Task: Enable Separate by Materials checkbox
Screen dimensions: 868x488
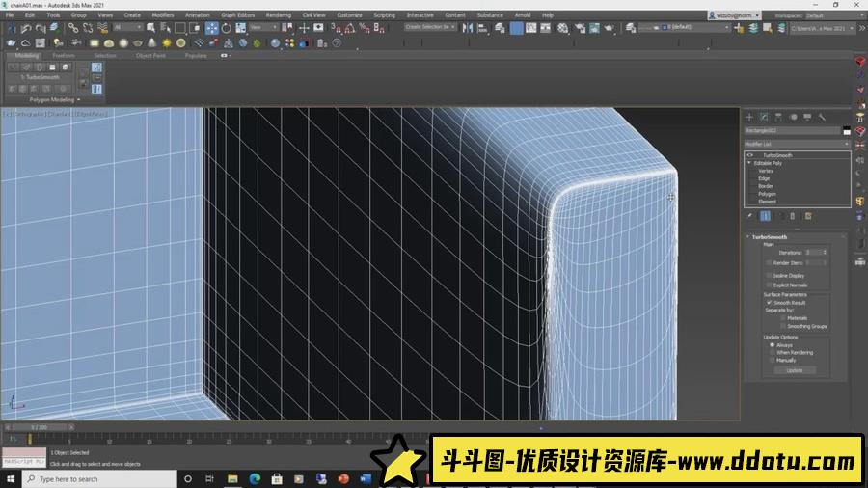Action: point(783,318)
